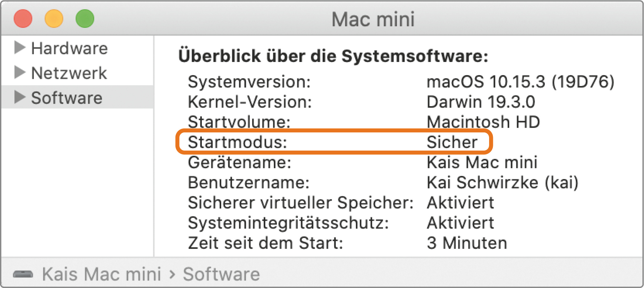Viewport: 644px width, 288px height.
Task: Close the window with the red button
Action: pyautogui.click(x=23, y=18)
